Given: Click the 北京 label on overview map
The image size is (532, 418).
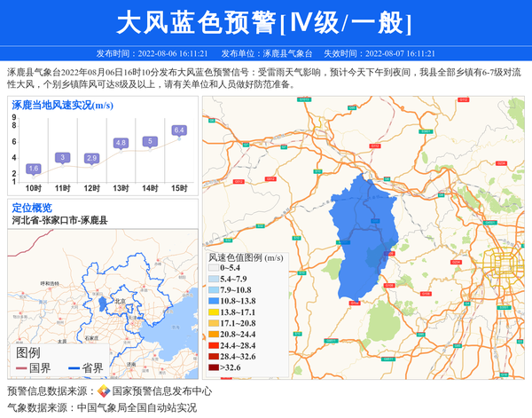Looking at the screenshot, I should 120,302.
